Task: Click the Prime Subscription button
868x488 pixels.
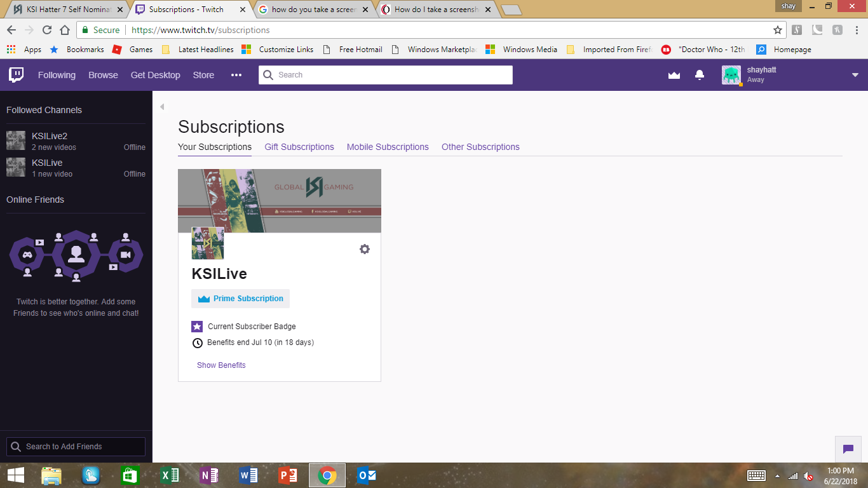Action: [x=240, y=299]
